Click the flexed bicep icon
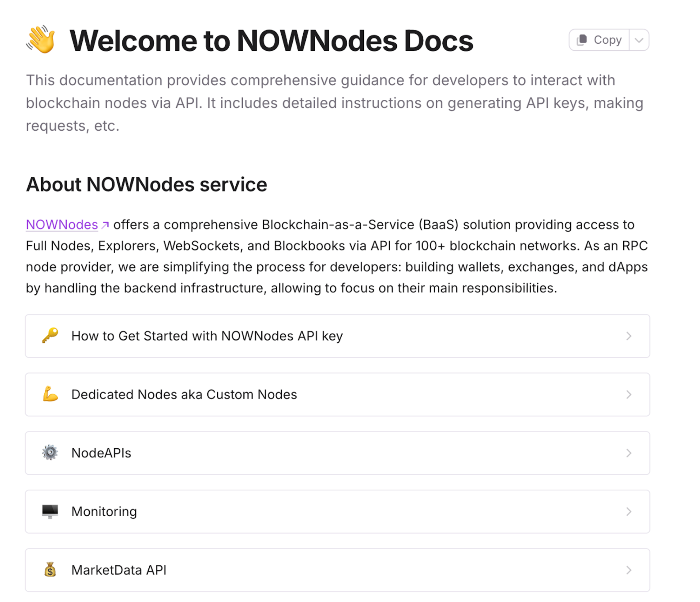700x602 pixels. [x=50, y=394]
